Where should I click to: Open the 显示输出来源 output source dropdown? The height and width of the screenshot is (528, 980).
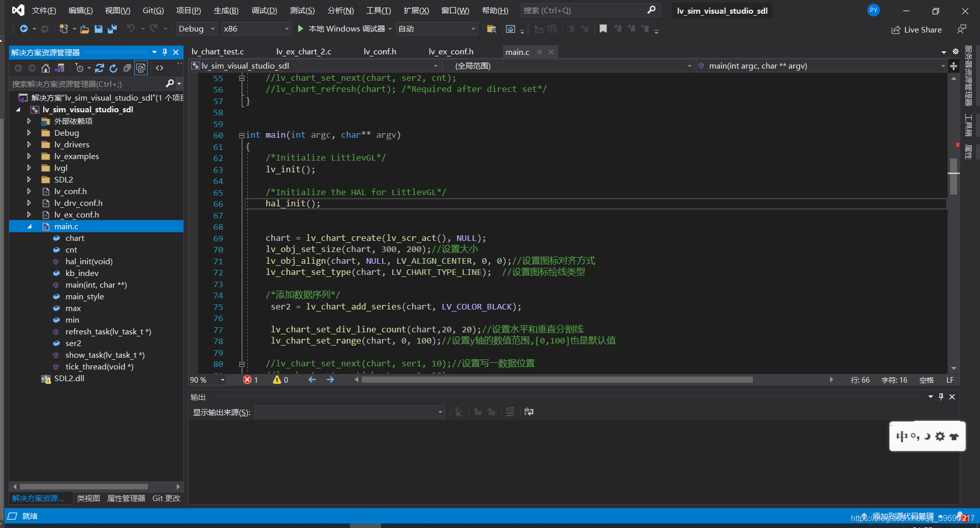tap(350, 412)
